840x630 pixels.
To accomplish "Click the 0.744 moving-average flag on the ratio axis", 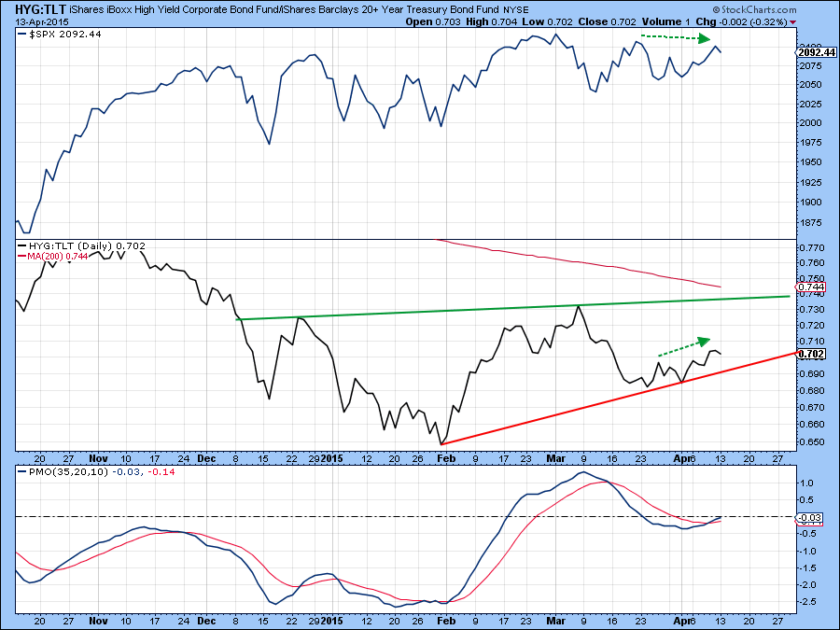I will [x=811, y=287].
